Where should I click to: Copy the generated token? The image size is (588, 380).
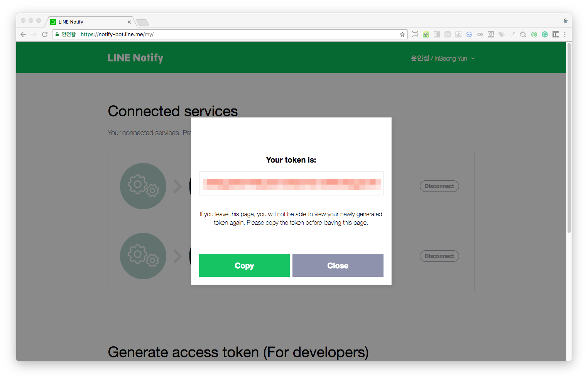pos(244,265)
